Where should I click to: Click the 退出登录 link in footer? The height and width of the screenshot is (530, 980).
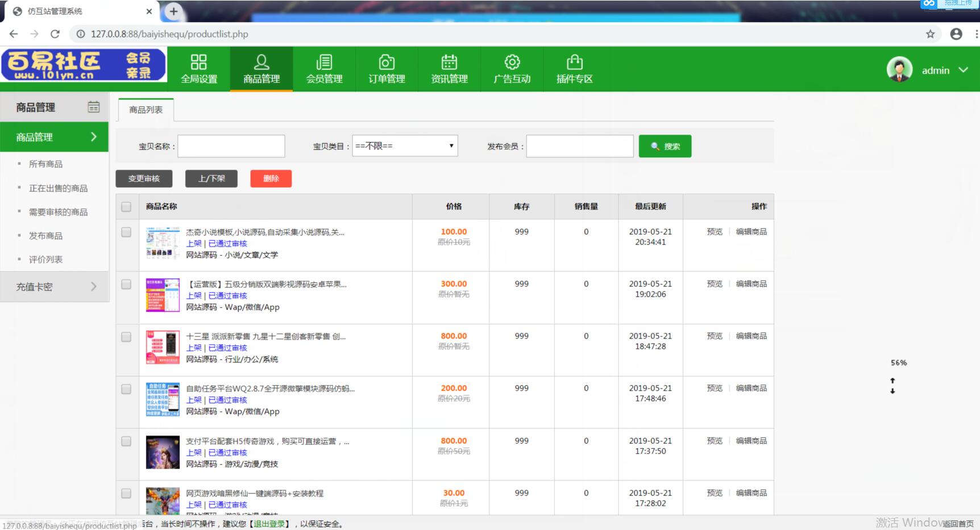(269, 524)
